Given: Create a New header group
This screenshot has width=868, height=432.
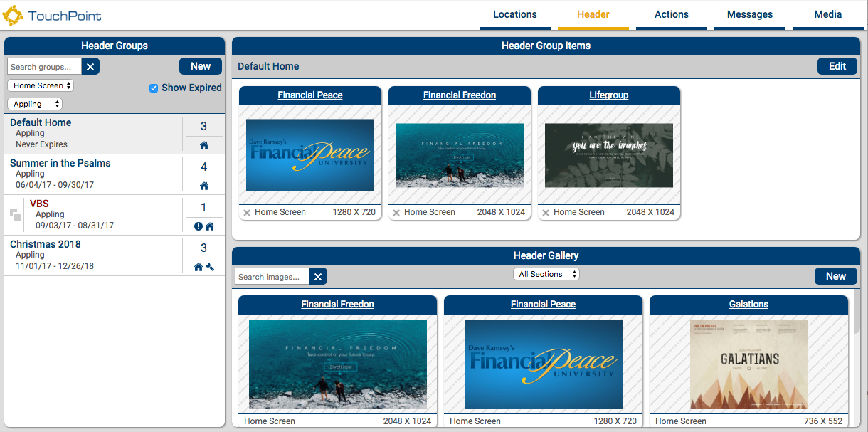Looking at the screenshot, I should tap(201, 66).
